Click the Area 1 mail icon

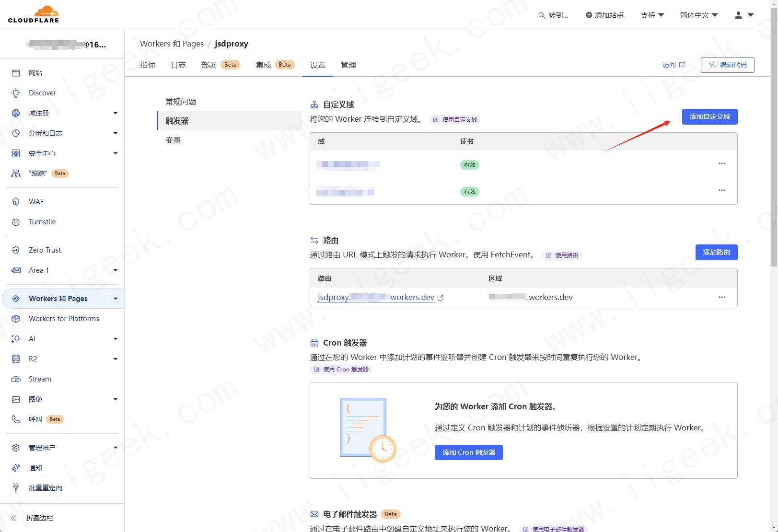tap(16, 270)
